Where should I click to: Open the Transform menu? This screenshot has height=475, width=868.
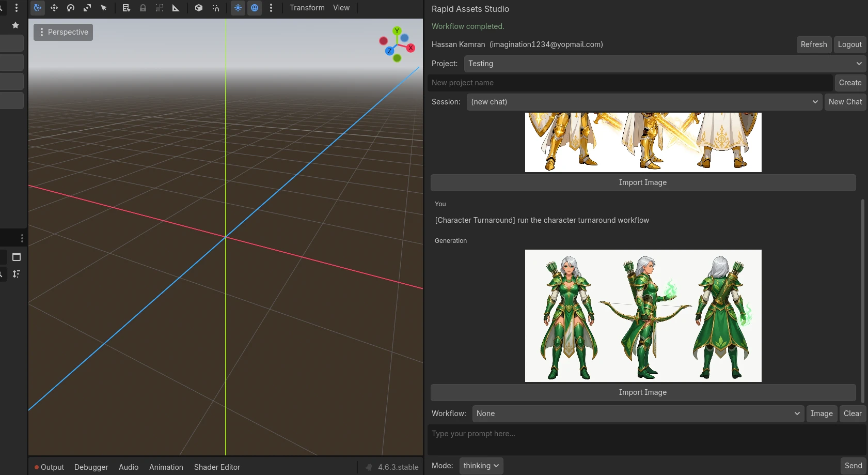pyautogui.click(x=307, y=8)
